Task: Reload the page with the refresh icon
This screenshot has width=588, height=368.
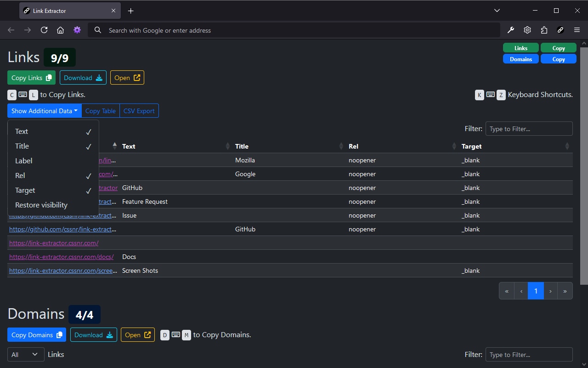Action: [44, 30]
